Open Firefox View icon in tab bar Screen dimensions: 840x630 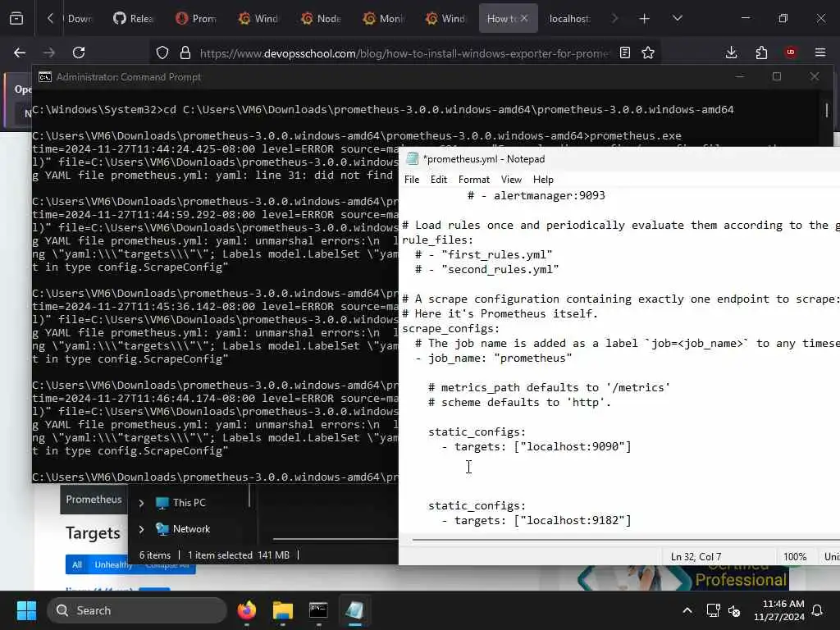[16, 19]
